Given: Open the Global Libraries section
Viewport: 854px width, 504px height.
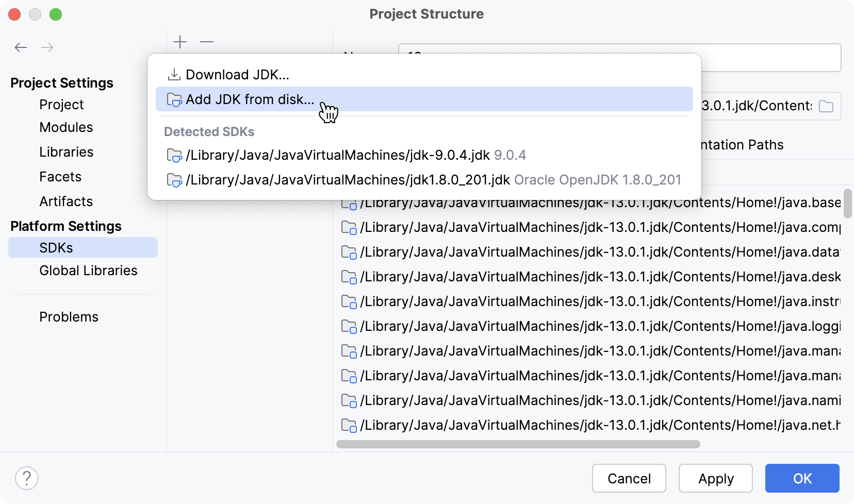Looking at the screenshot, I should [88, 270].
